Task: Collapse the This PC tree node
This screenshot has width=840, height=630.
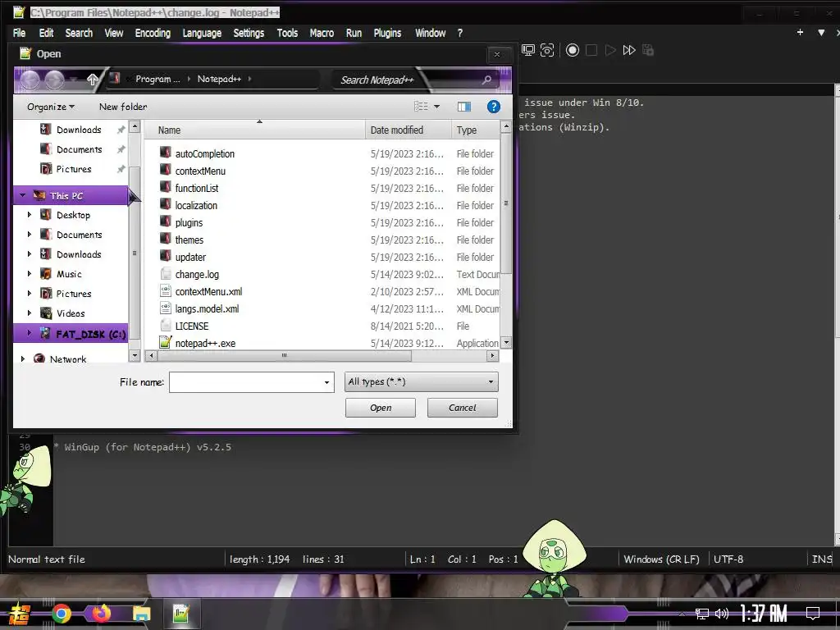Action: [22, 195]
